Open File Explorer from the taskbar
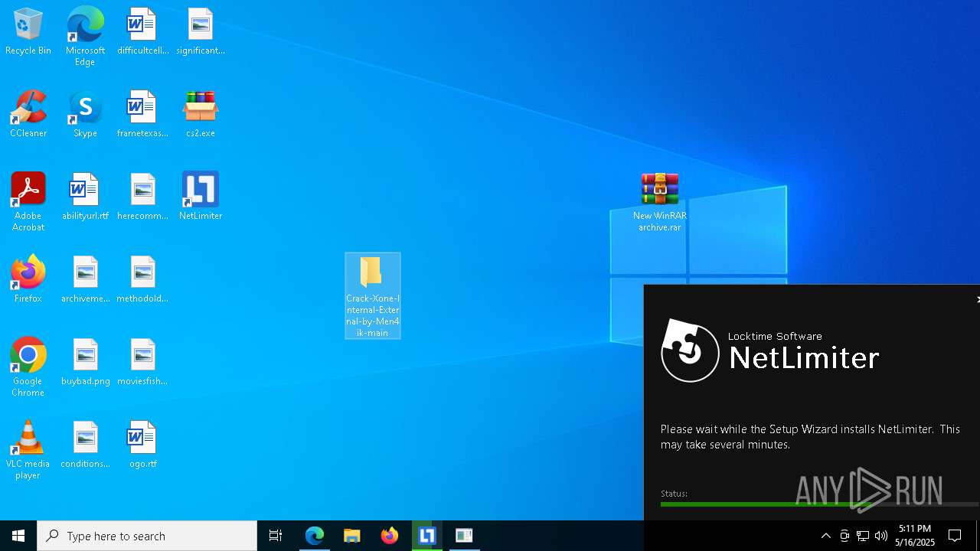Screen dimensions: 980x551 (x=352, y=536)
